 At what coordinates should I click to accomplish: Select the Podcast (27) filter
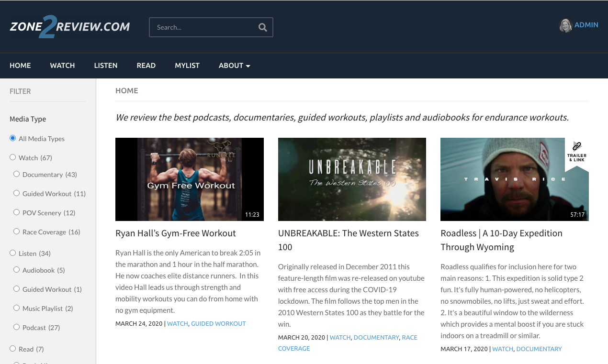(x=17, y=327)
